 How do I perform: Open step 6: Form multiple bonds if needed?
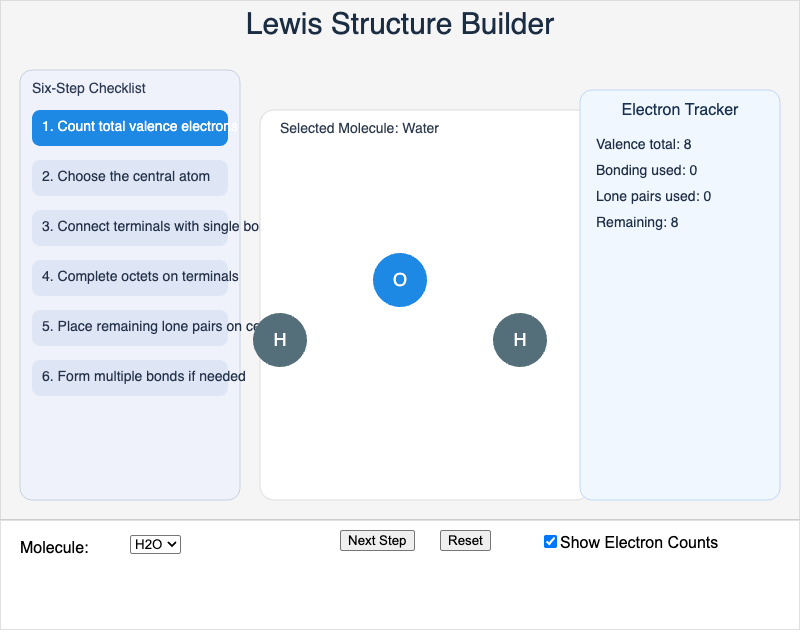click(129, 377)
